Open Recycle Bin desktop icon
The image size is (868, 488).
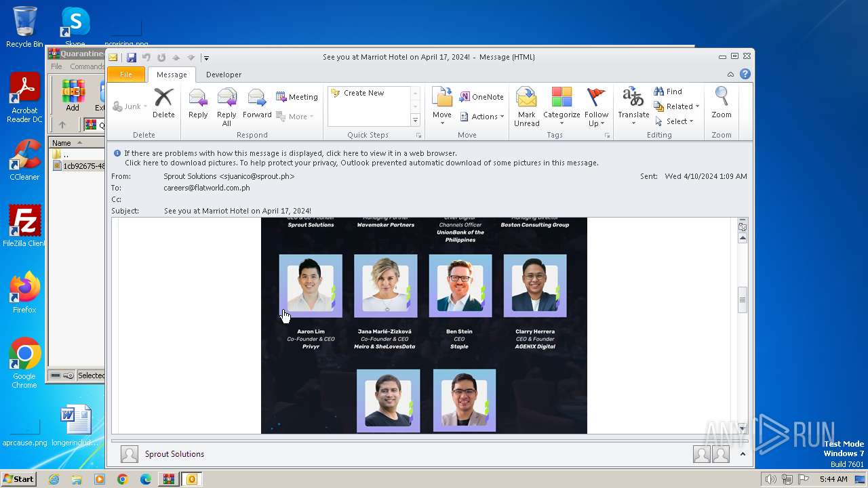coord(24,27)
